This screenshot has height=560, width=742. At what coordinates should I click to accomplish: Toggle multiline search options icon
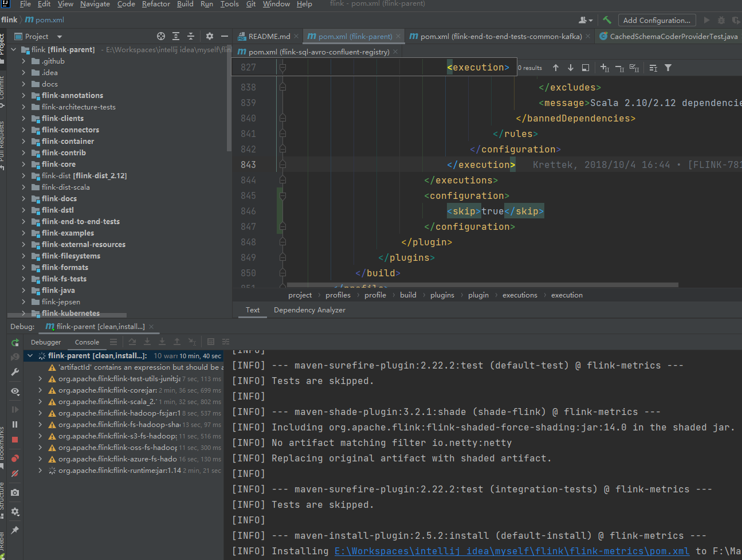[653, 68]
